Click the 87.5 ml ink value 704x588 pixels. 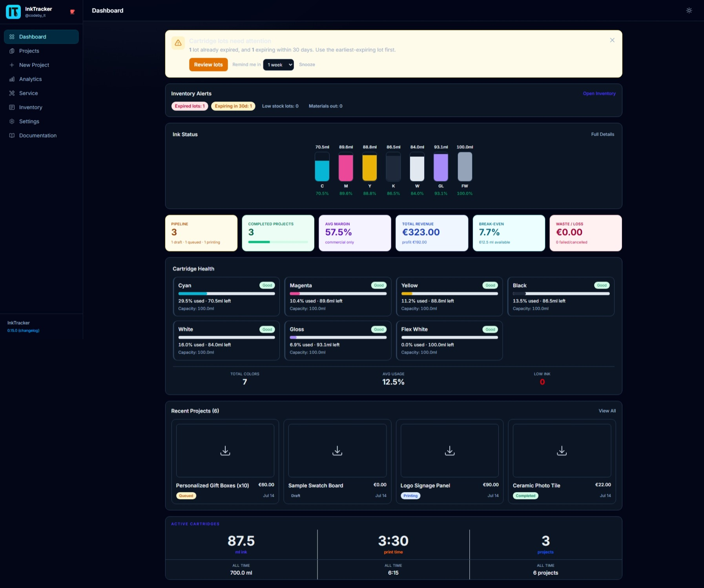click(x=241, y=541)
